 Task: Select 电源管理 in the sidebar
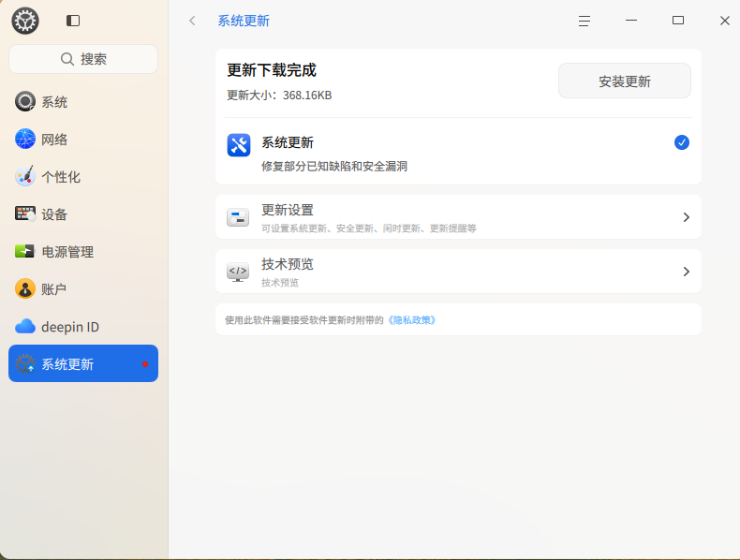tap(83, 252)
